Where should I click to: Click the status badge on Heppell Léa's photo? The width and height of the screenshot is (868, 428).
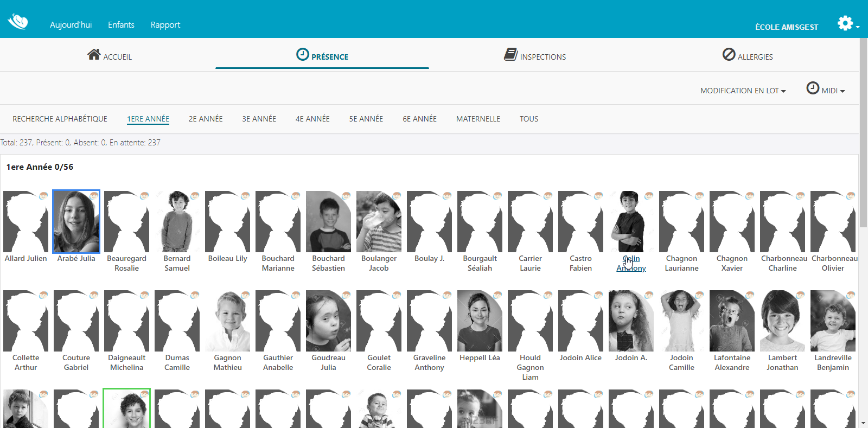pyautogui.click(x=497, y=295)
